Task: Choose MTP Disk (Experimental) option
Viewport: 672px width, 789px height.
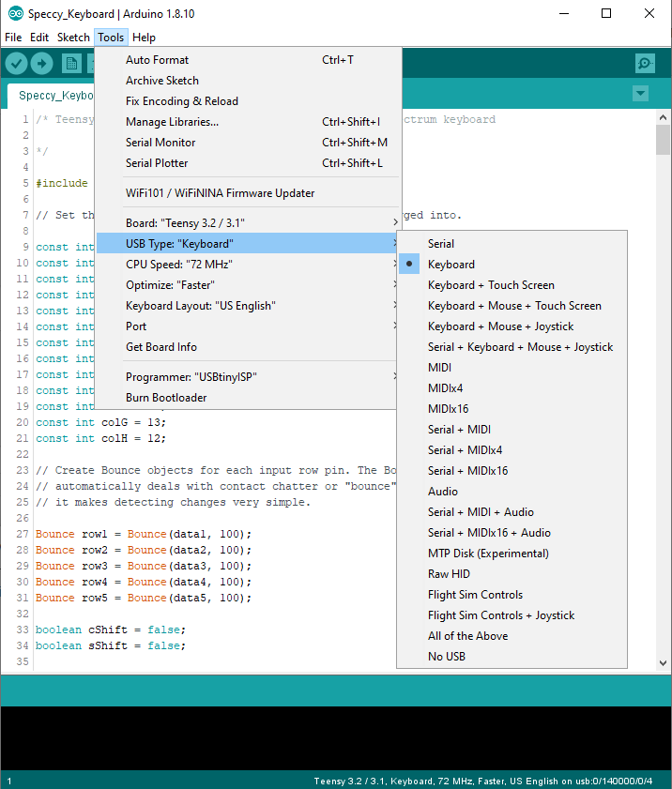Action: (x=512, y=553)
